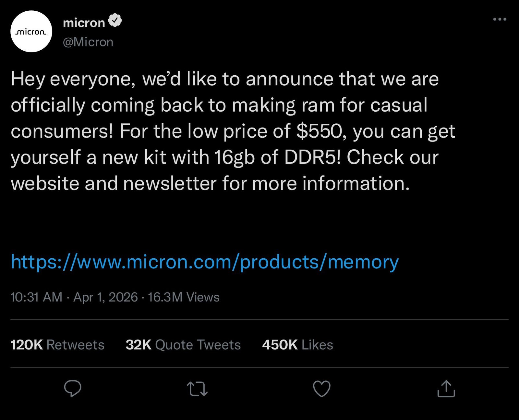Click the share upload icon

446,389
